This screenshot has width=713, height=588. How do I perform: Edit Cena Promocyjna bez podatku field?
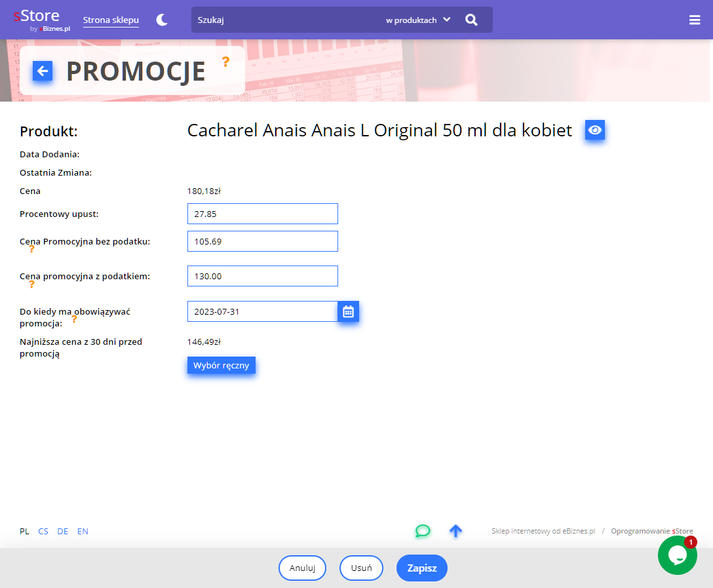[x=263, y=241]
